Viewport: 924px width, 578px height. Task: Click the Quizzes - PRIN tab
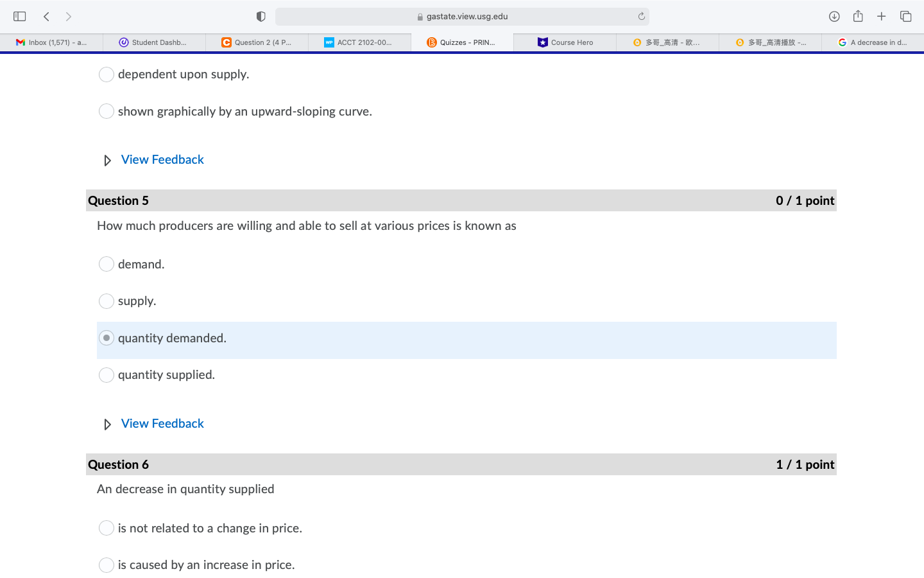tap(462, 42)
